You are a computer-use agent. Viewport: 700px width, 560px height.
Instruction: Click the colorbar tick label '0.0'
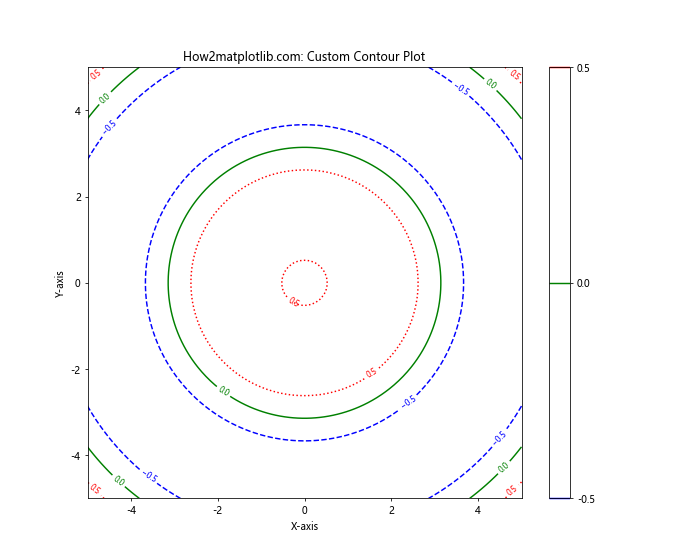coord(583,283)
